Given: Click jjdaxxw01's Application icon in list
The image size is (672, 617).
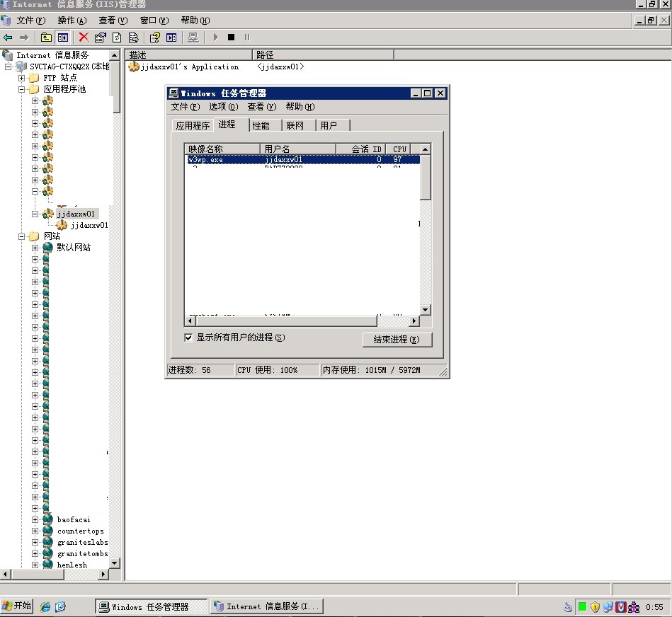Looking at the screenshot, I should (134, 67).
